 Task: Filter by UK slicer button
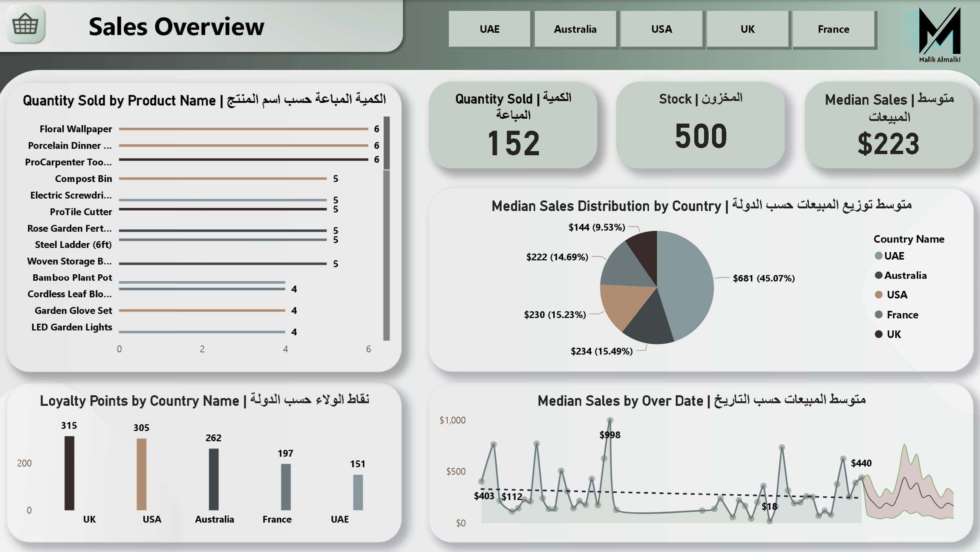coord(747,29)
